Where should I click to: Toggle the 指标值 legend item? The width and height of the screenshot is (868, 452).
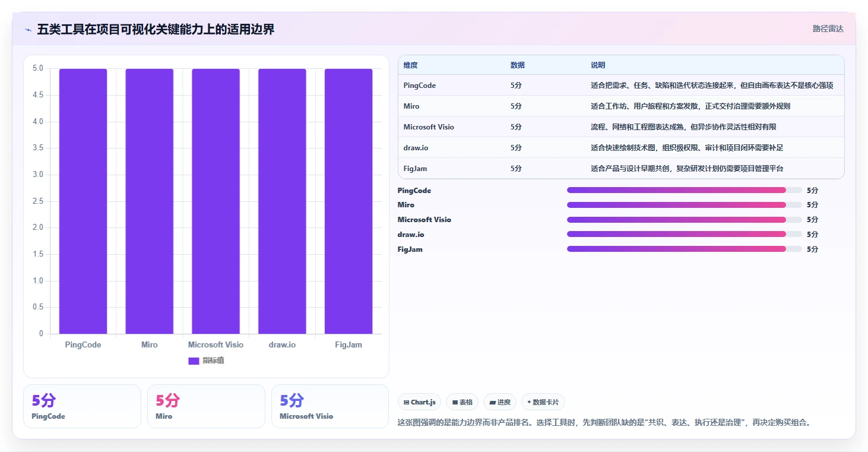pos(206,361)
